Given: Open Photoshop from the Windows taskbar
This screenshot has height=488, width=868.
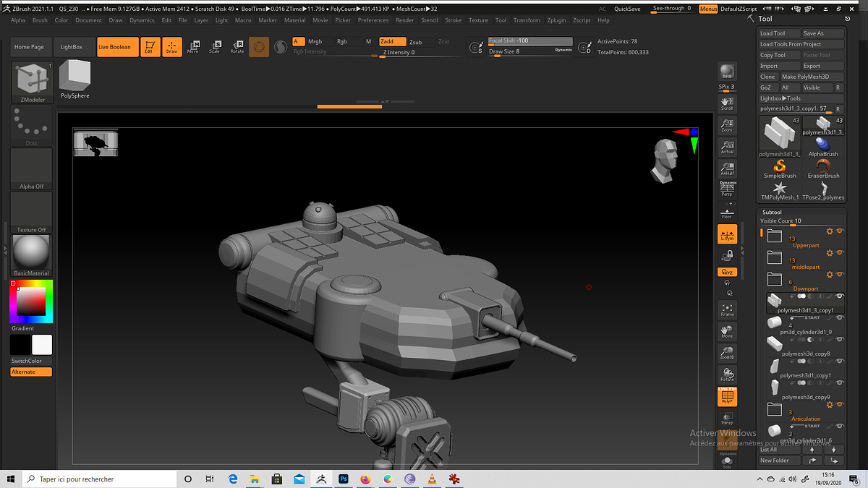Looking at the screenshot, I should 344,479.
